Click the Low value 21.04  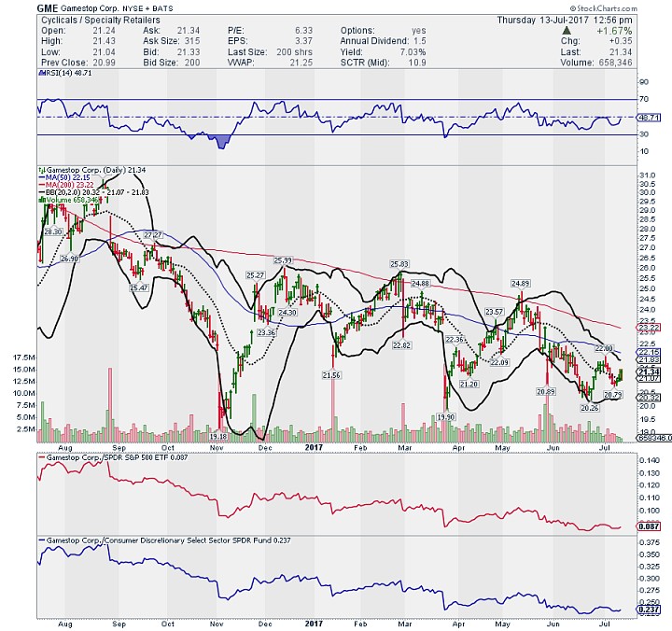[105, 52]
